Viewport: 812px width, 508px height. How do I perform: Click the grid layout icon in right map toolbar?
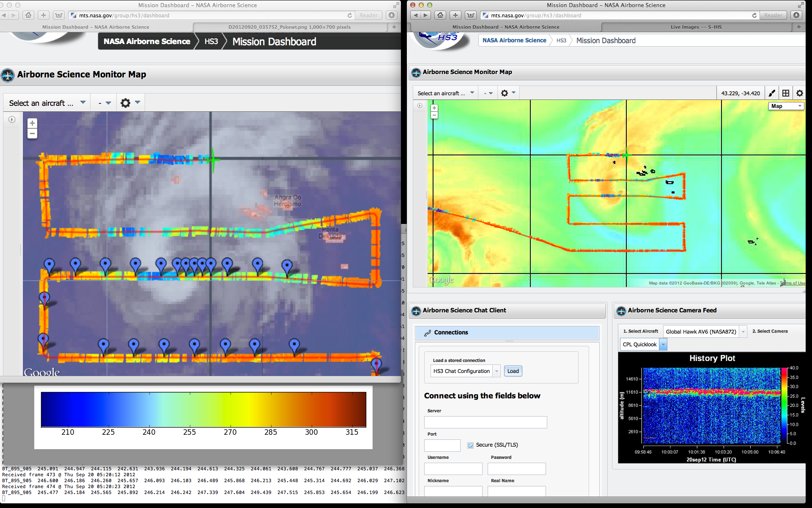pos(786,93)
